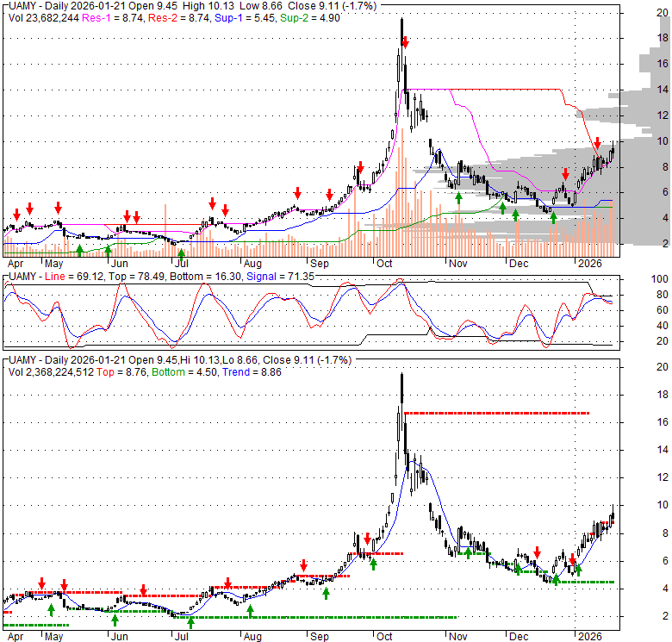
Task: Select the Line = 69.12 oscillator label
Action: [74, 277]
